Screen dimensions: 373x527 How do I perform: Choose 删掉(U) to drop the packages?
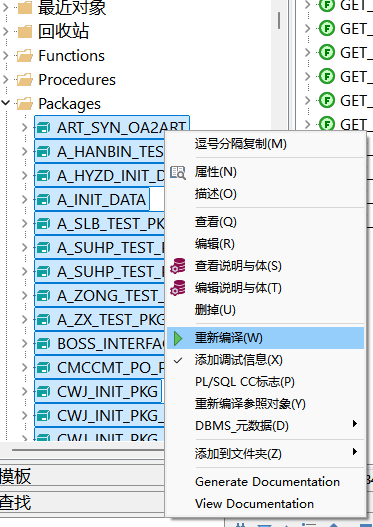pyautogui.click(x=265, y=310)
